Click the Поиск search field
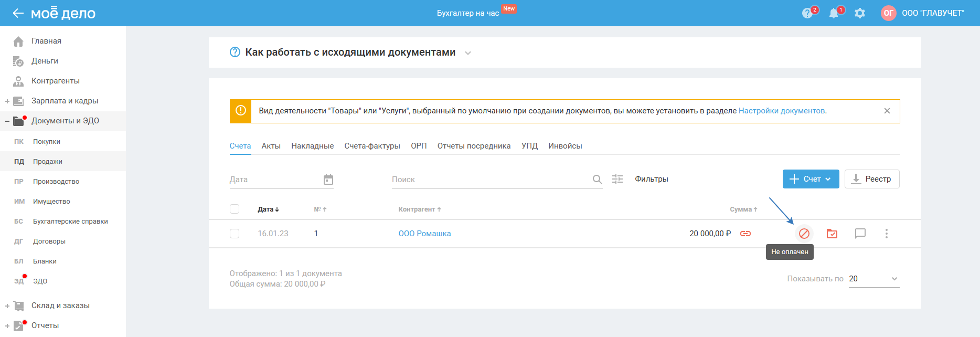The height and width of the screenshot is (337, 980). (x=497, y=180)
